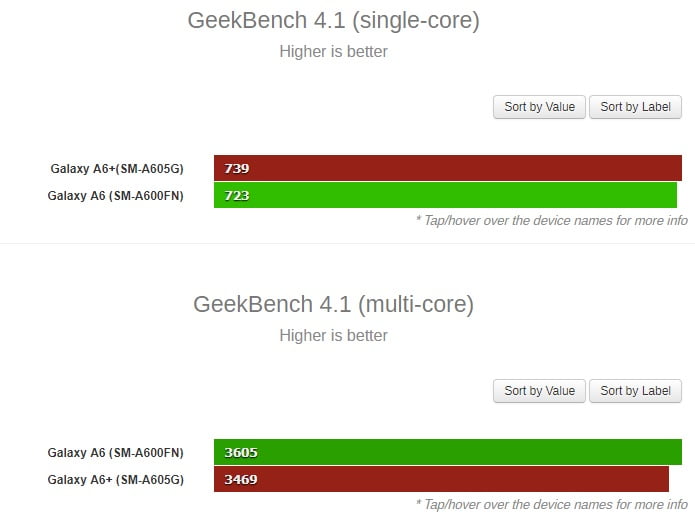This screenshot has width=695, height=525.
Task: Click the green 3605 score bar
Action: point(448,452)
